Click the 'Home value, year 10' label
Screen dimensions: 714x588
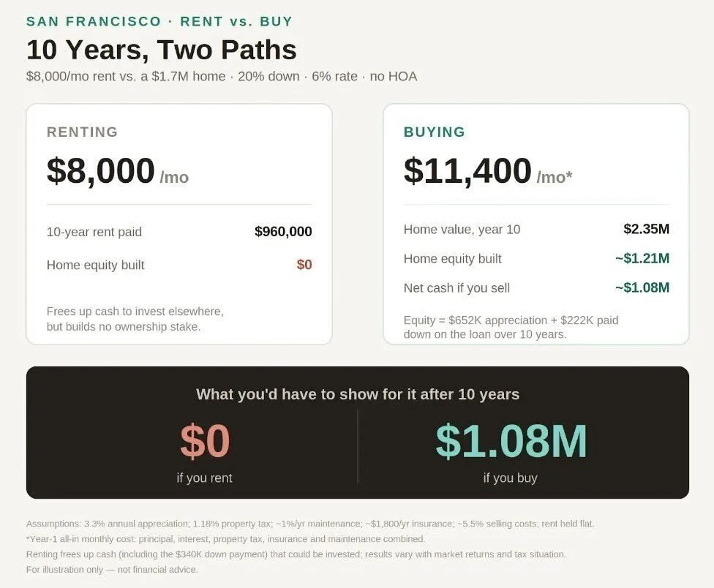coord(462,230)
